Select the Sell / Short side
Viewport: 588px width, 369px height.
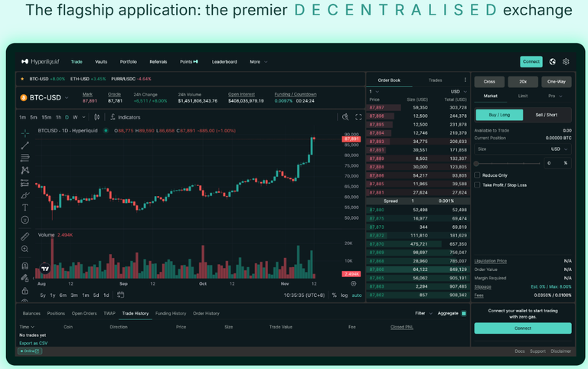point(547,115)
